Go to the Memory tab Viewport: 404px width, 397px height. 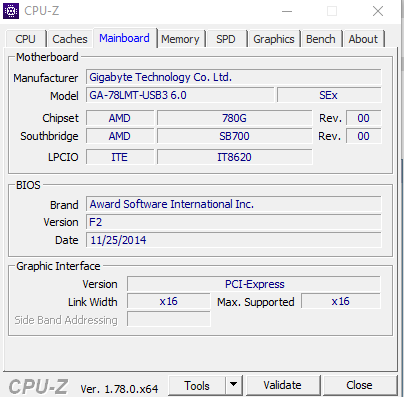pos(180,39)
